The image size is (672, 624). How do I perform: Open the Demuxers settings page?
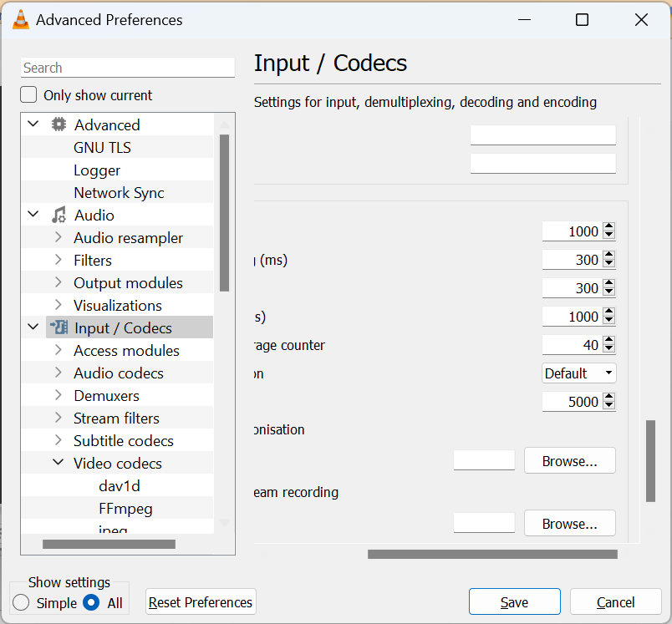[x=108, y=395]
